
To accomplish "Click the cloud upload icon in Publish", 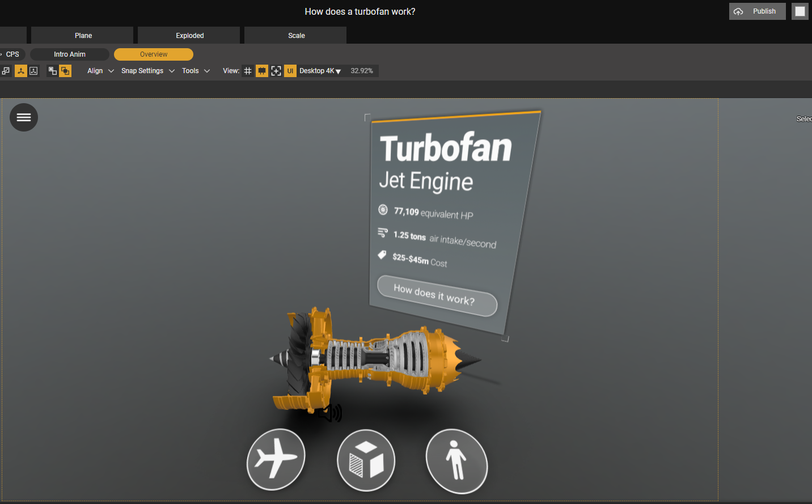I will coord(738,11).
